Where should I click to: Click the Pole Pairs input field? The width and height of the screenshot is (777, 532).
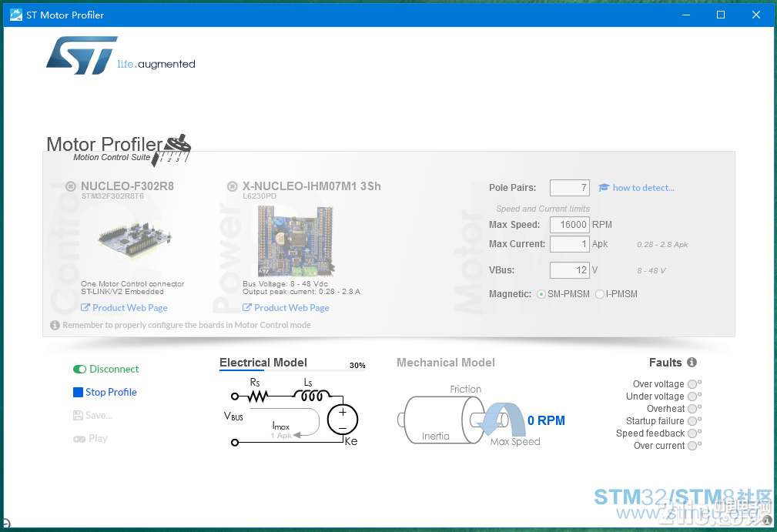(x=570, y=188)
